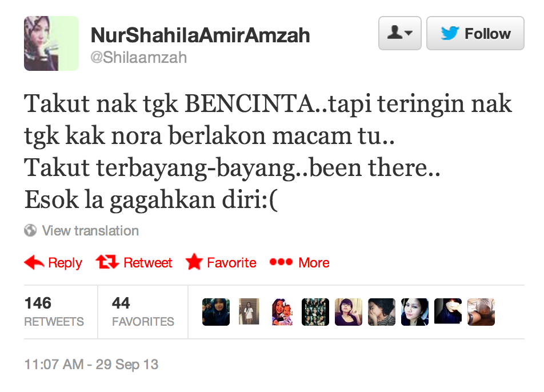The height and width of the screenshot is (392, 544).
Task: Select the avatar with photo collage grid
Action: (x=315, y=312)
